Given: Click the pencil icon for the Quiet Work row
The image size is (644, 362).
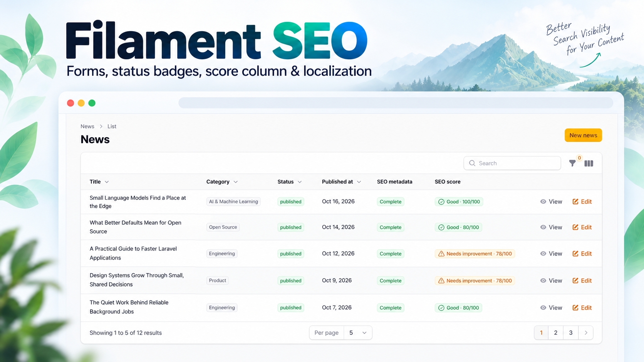Looking at the screenshot, I should pyautogui.click(x=575, y=308).
